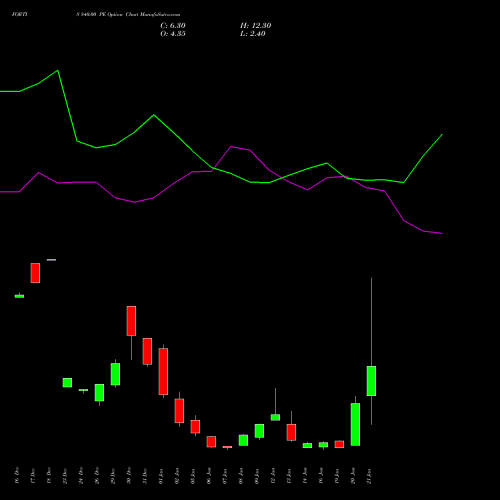This screenshot has width=500, height=500.
Task: Click the low price value L: 2.40
Action: pyautogui.click(x=253, y=34)
